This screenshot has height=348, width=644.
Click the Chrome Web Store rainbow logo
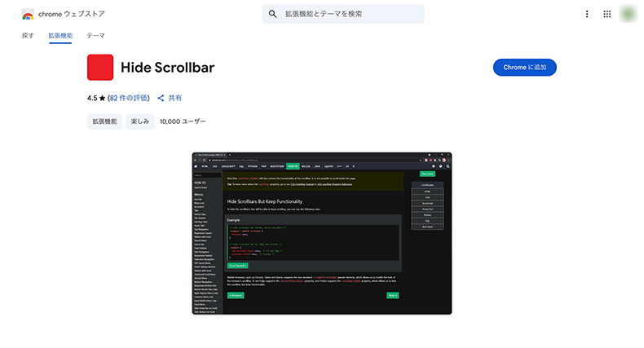pyautogui.click(x=28, y=15)
